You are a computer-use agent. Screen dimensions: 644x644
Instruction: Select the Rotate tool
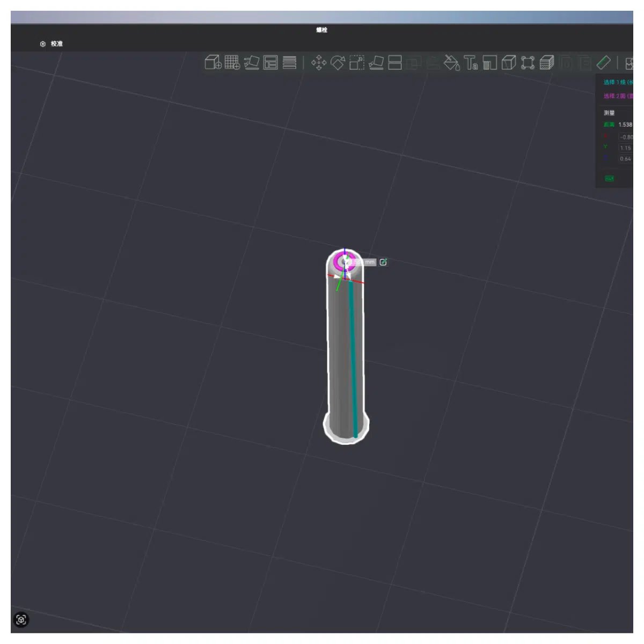pyautogui.click(x=338, y=63)
